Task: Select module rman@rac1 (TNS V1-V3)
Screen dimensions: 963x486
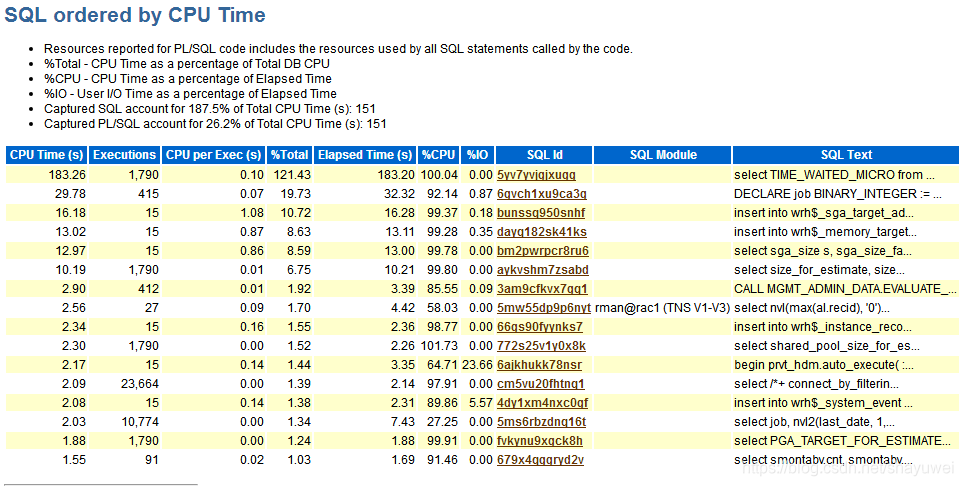Action: (663, 308)
